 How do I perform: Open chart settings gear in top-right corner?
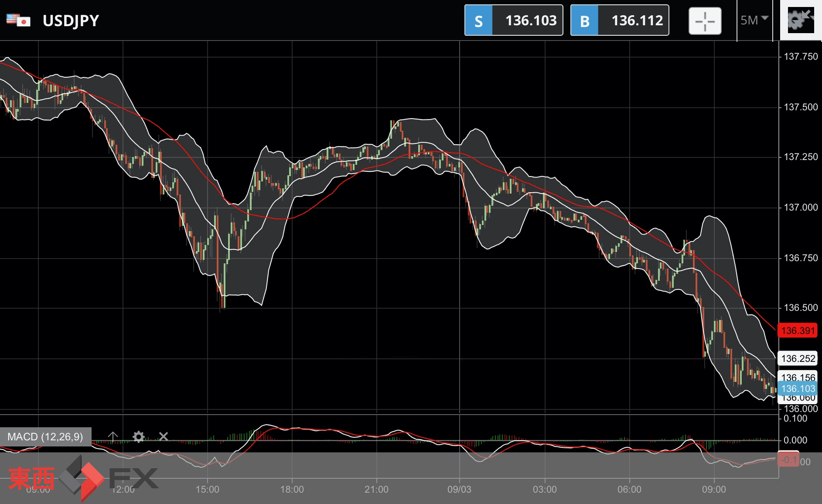point(800,20)
